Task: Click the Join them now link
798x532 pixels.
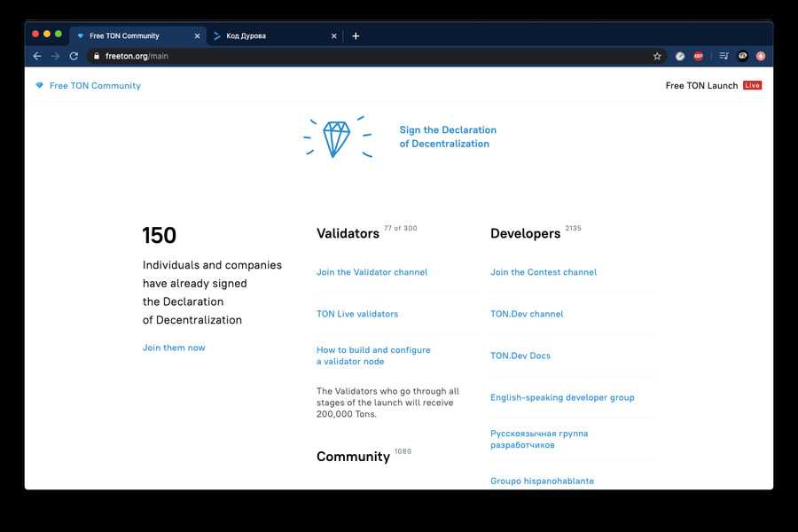Action: [x=174, y=348]
